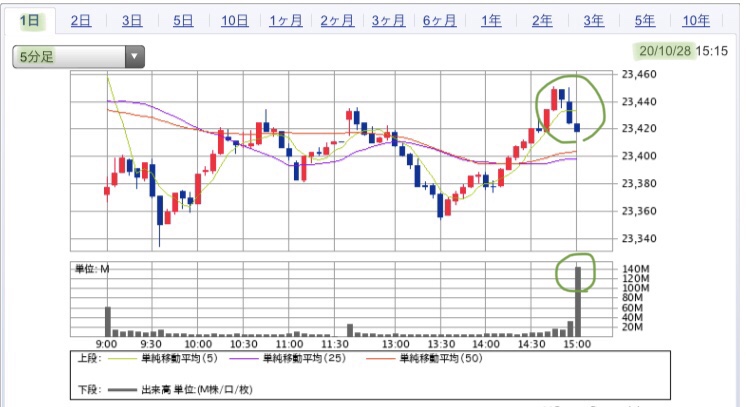Click the 単純移動平均(50) legend entry
The image size is (749, 407).
click(x=441, y=358)
